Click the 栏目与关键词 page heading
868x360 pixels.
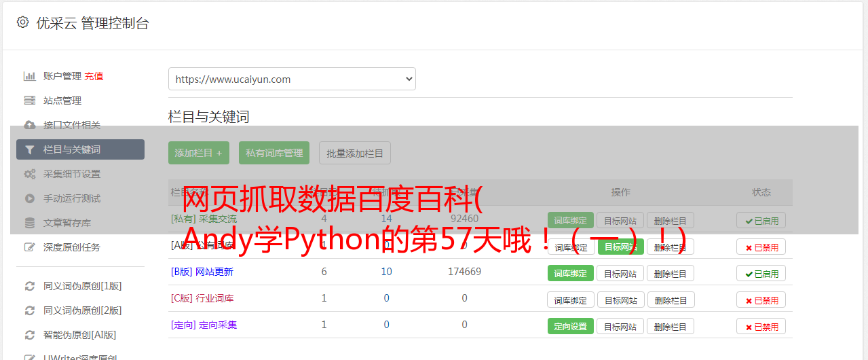[x=209, y=117]
